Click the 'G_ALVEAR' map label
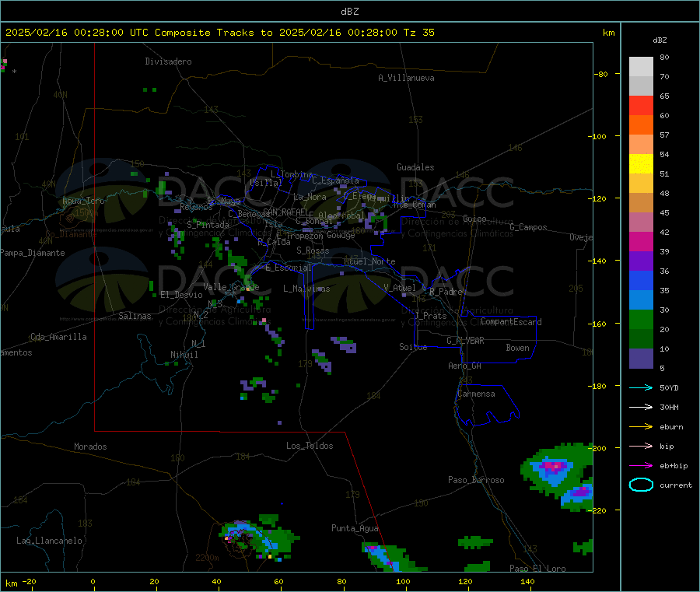 (x=465, y=341)
